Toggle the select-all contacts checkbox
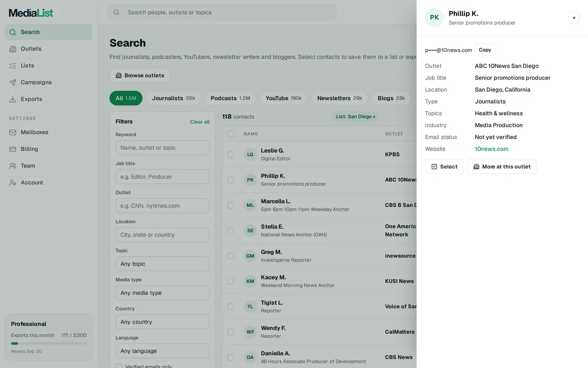Screen dimensions: 588x368 coord(231,134)
